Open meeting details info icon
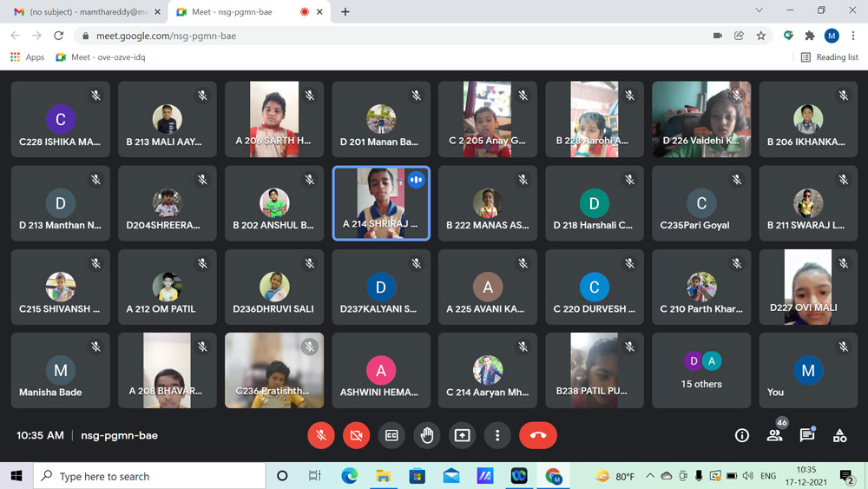Screen dimensions: 868x489 pyautogui.click(x=742, y=435)
